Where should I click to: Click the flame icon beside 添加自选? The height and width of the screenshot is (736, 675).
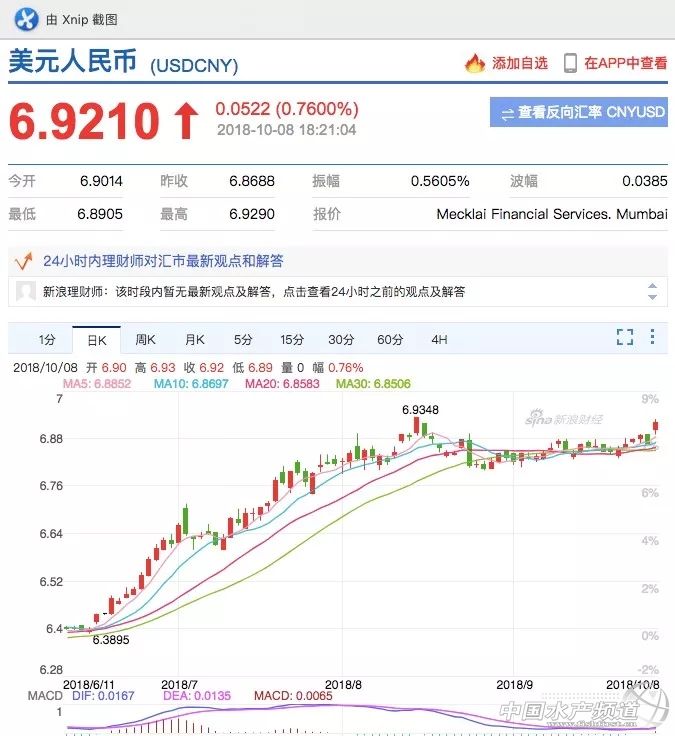[x=475, y=63]
